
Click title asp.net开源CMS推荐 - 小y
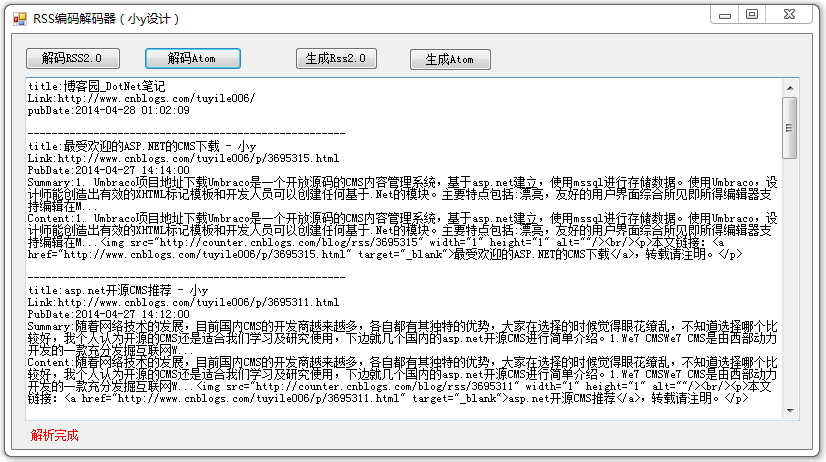118,290
